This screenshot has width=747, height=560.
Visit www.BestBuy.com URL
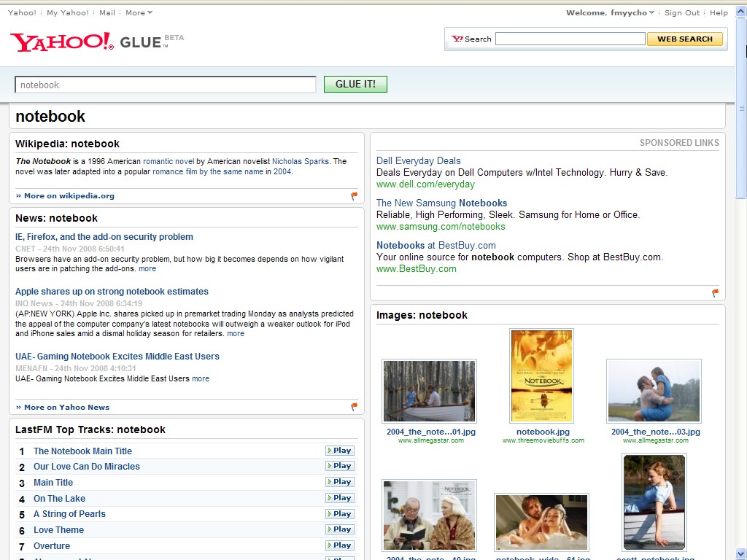tap(417, 269)
